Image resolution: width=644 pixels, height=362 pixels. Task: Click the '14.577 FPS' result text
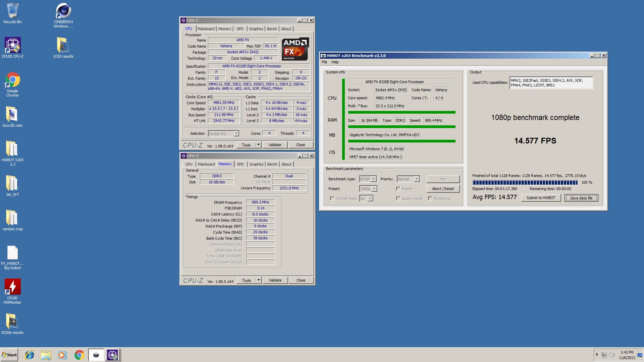535,141
